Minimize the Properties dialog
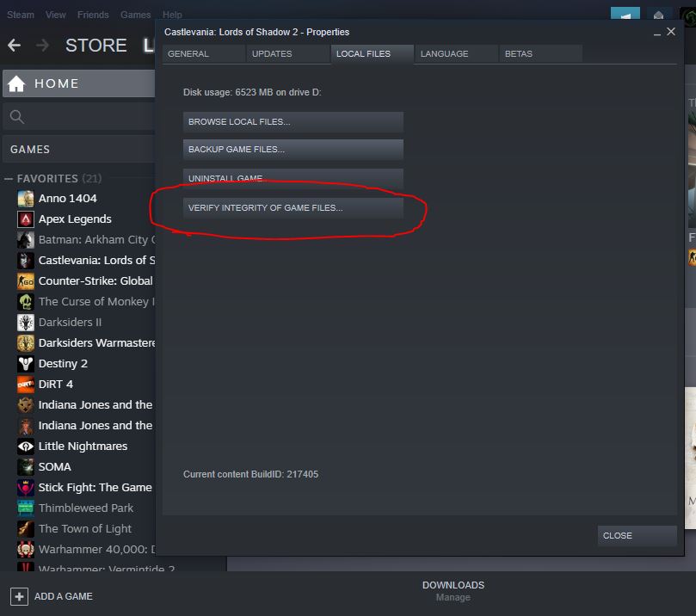Viewport: 696px width, 616px height. [x=657, y=33]
